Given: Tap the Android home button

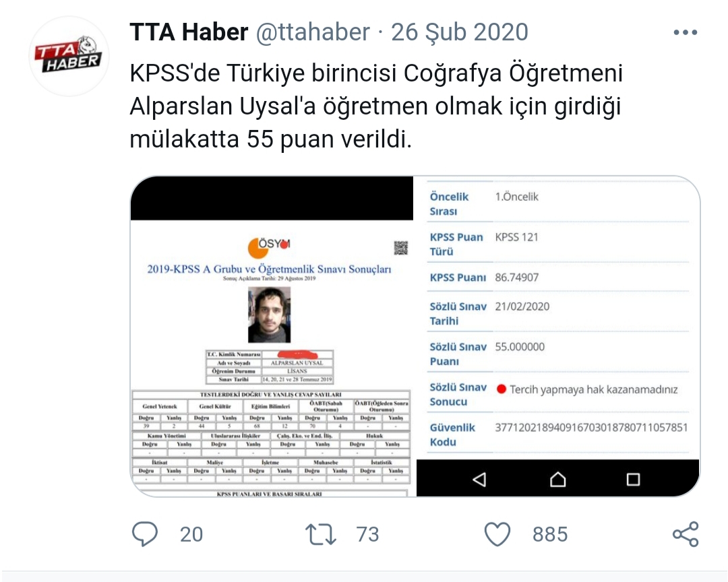Looking at the screenshot, I should click(557, 479).
